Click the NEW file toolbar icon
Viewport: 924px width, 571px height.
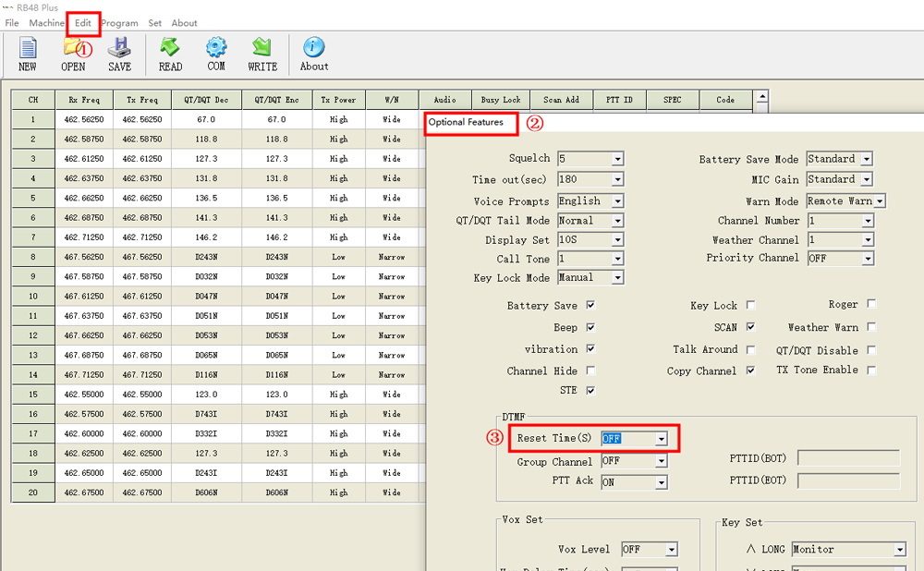click(x=28, y=48)
